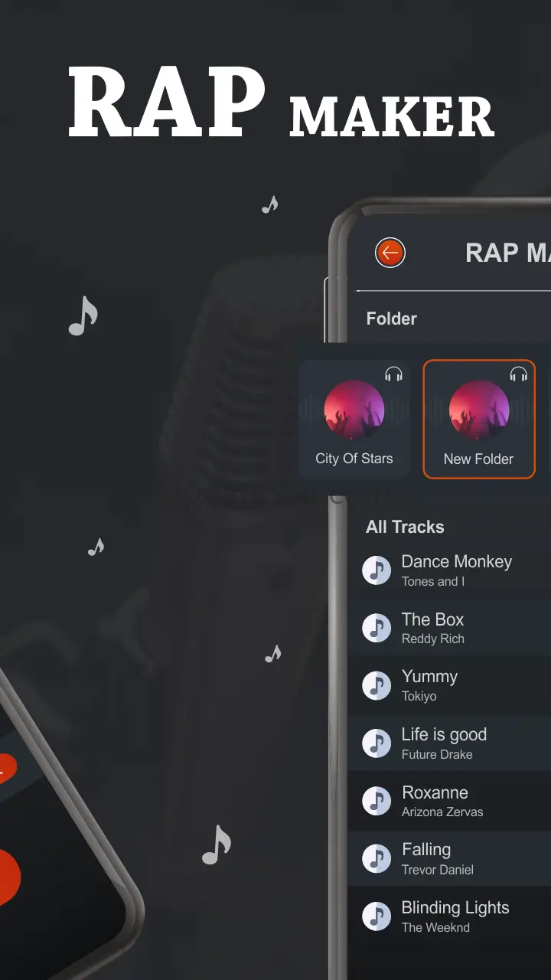Click the Future Drake artist name
Viewport: 551px width, 980px height.
click(437, 755)
